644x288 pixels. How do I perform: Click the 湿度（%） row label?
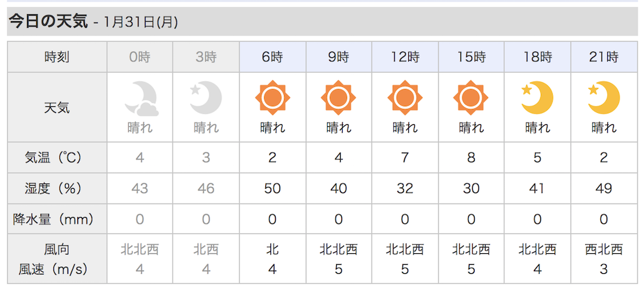tap(57, 189)
